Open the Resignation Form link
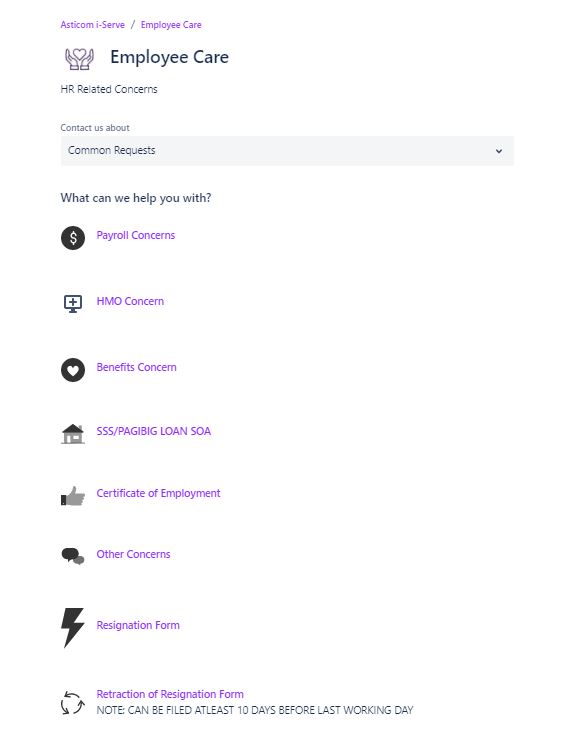The width and height of the screenshot is (585, 754). 138,625
